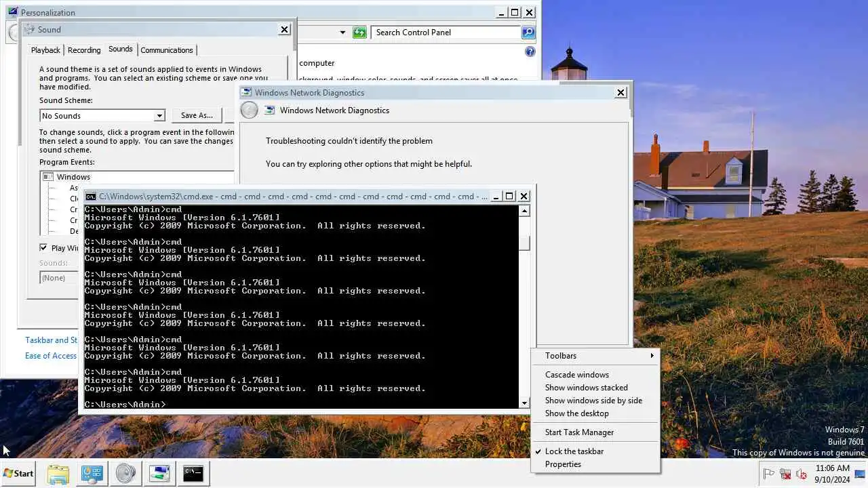868x488 pixels.
Task: Choose Show the desktop menu entry
Action: 595,413
